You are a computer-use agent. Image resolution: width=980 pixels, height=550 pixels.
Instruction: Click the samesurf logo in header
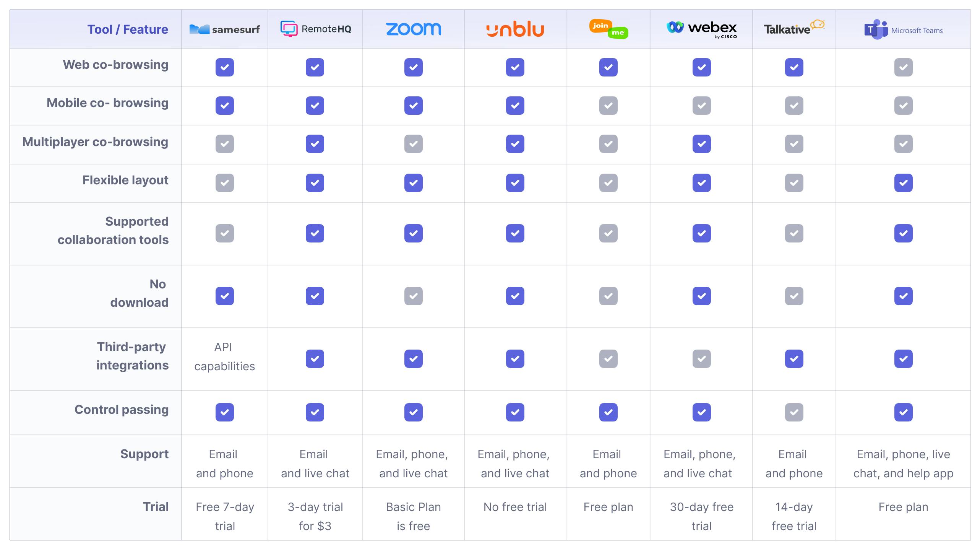(224, 29)
